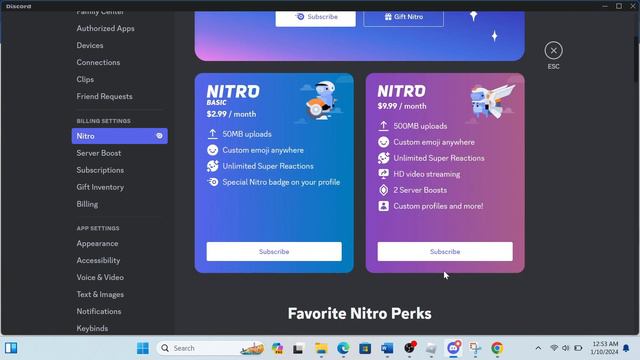Open the Widgets panel icon on taskbar
Image resolution: width=640 pixels, height=360 pixels.
coord(11,348)
